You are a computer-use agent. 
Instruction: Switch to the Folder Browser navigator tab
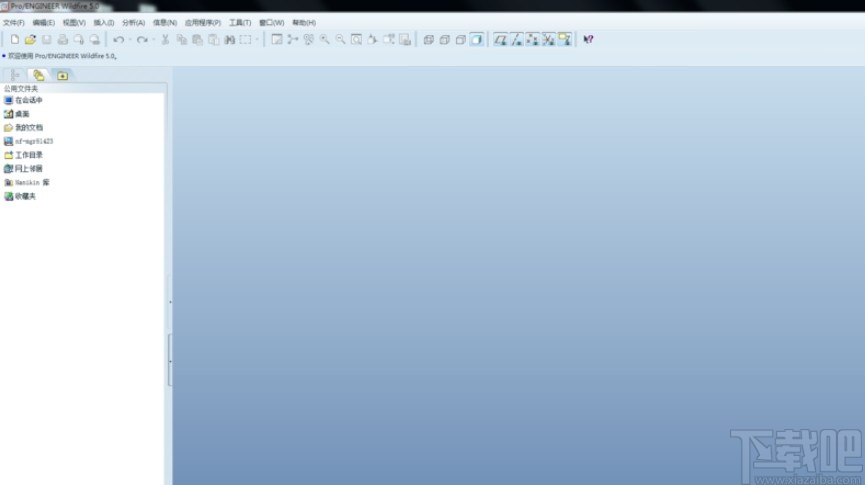click(x=38, y=75)
